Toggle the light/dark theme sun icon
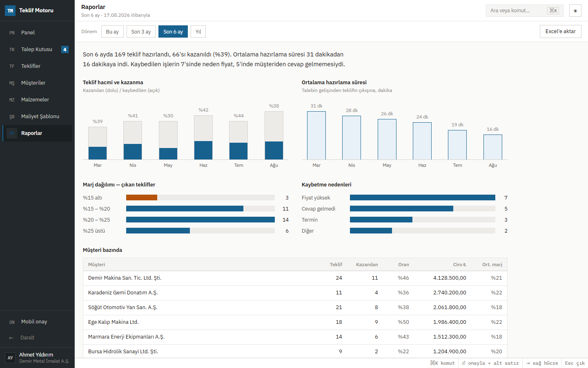Screen dimensions: 588x368 click(x=575, y=11)
